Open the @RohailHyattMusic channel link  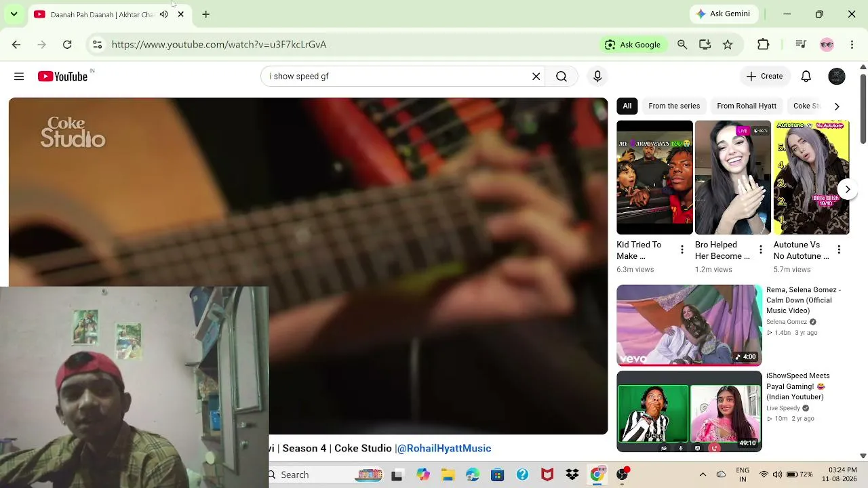point(444,448)
